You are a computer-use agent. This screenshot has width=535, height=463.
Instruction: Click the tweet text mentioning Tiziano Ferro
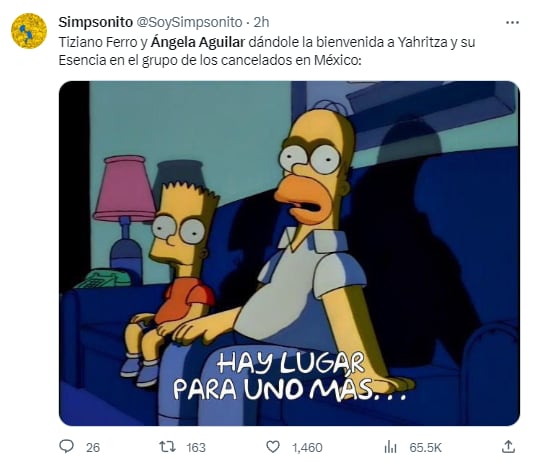coord(267,51)
